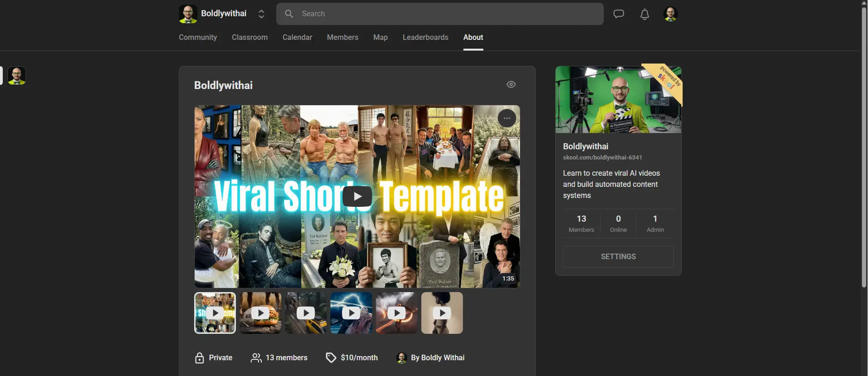This screenshot has width=868, height=376.
Task: Click the price tag $10/month icon
Action: pos(331,357)
